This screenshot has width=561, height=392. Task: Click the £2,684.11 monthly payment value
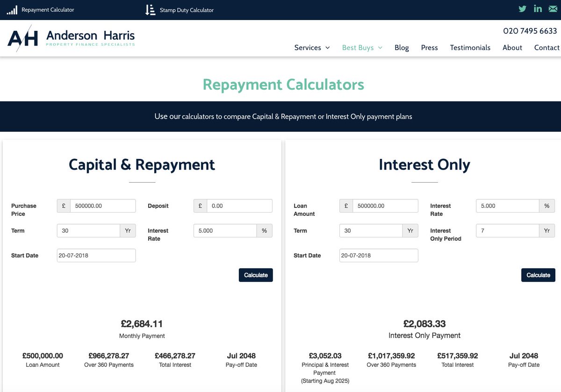[142, 324]
